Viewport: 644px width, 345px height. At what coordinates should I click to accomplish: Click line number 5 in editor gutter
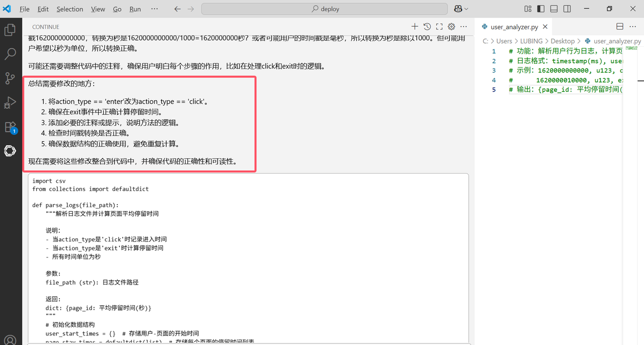[x=494, y=90]
